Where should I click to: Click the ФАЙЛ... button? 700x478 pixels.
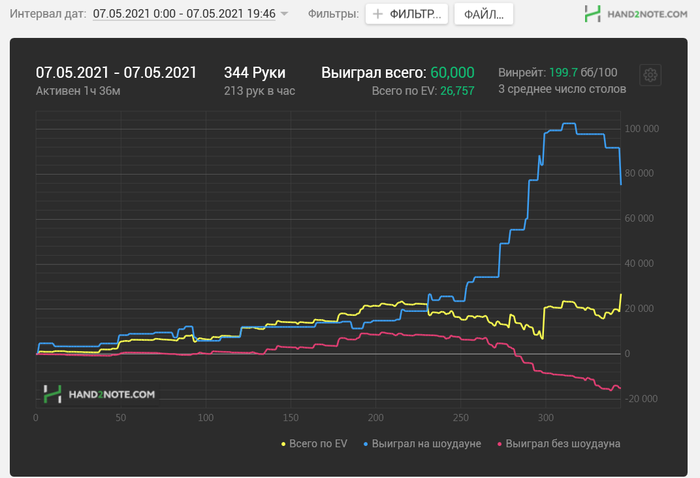pos(483,14)
